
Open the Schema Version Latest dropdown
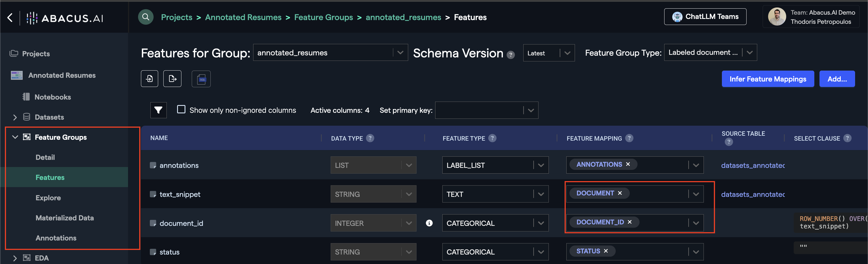(x=548, y=53)
